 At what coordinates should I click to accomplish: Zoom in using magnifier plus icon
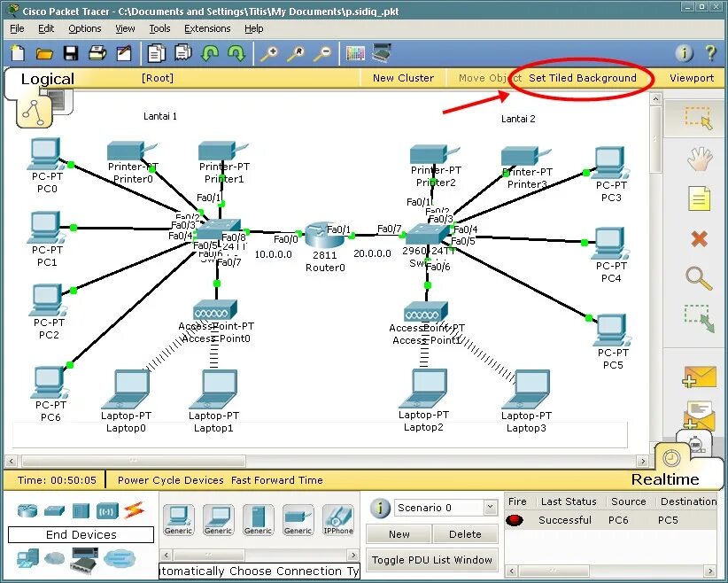(269, 53)
